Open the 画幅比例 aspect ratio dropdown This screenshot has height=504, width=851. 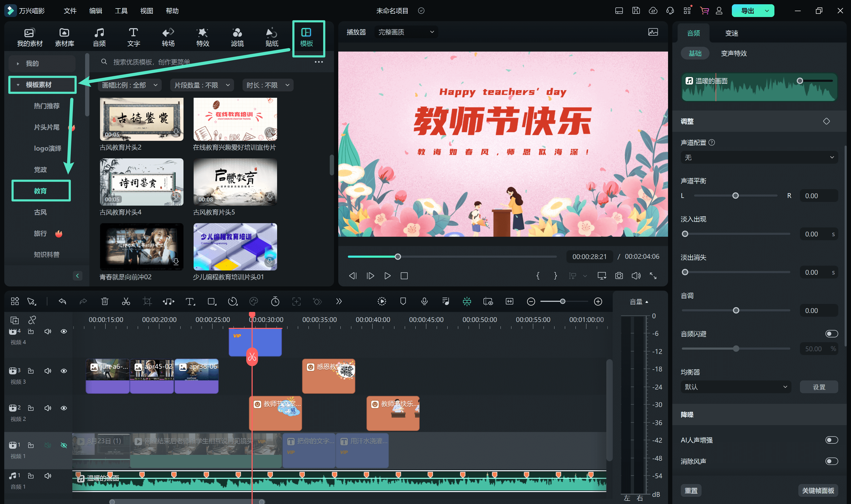point(129,85)
